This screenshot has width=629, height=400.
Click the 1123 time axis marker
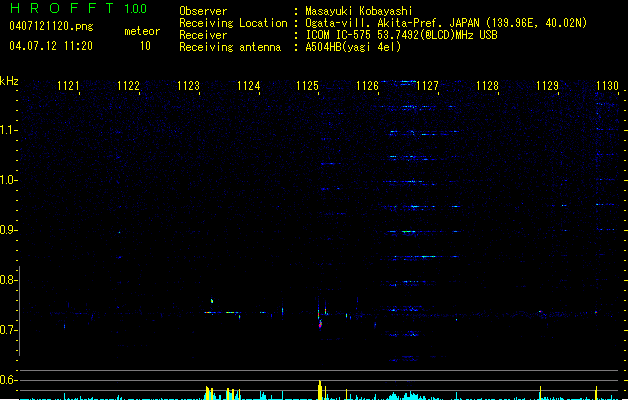(189, 86)
